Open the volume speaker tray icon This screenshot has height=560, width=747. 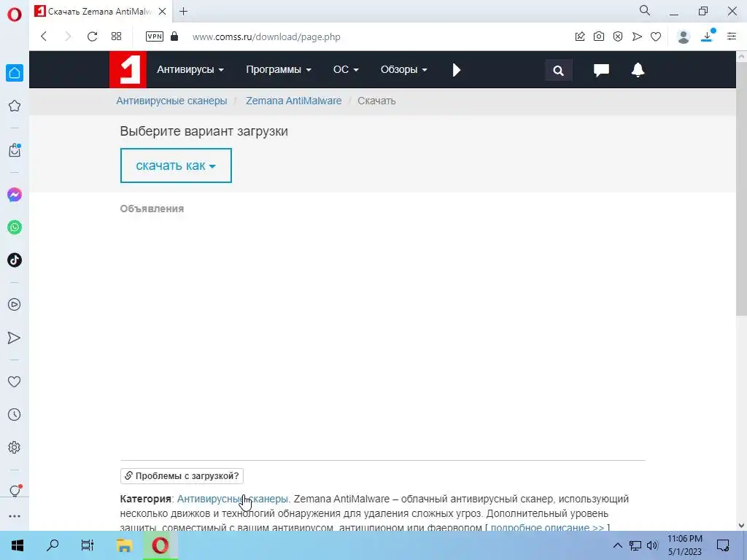point(652,545)
